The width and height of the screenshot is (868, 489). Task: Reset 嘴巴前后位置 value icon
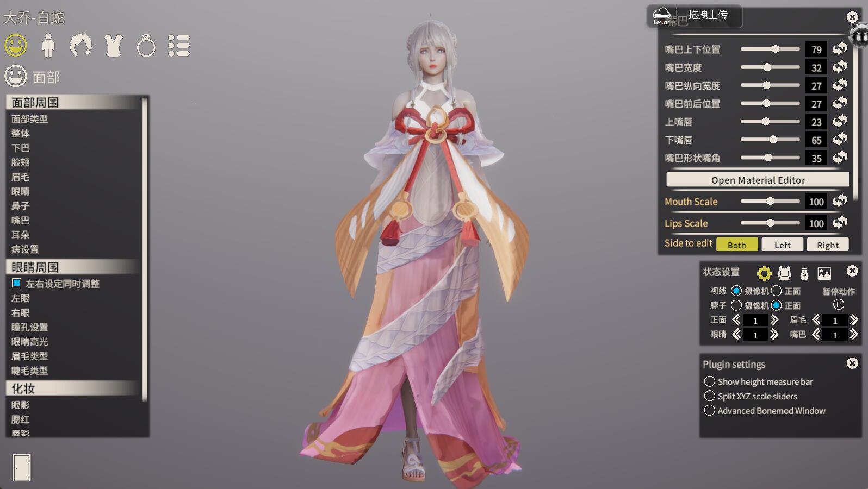(840, 103)
